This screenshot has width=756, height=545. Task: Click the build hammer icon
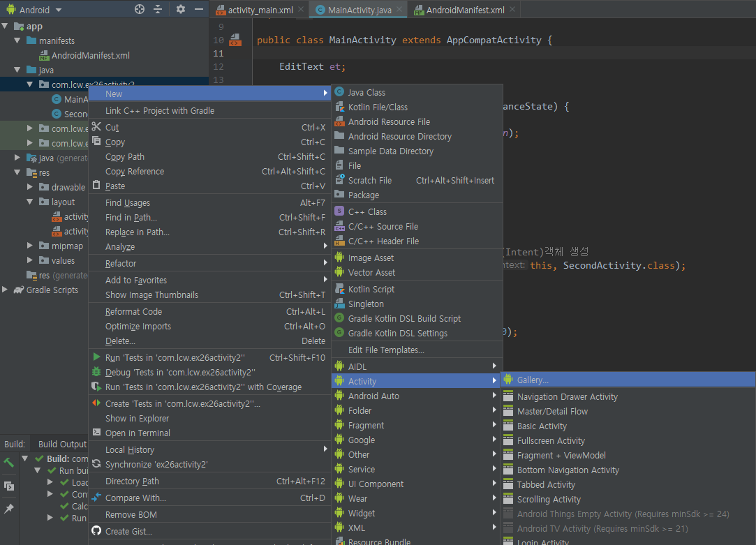pos(8,462)
